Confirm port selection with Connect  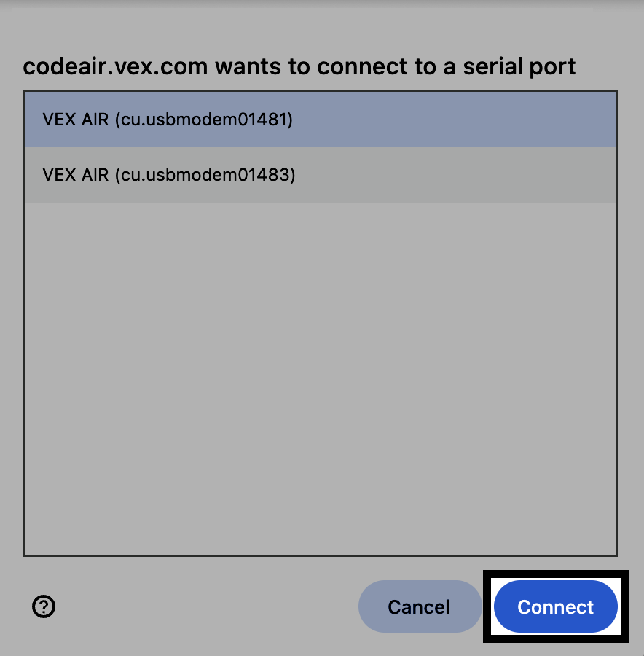tap(555, 606)
